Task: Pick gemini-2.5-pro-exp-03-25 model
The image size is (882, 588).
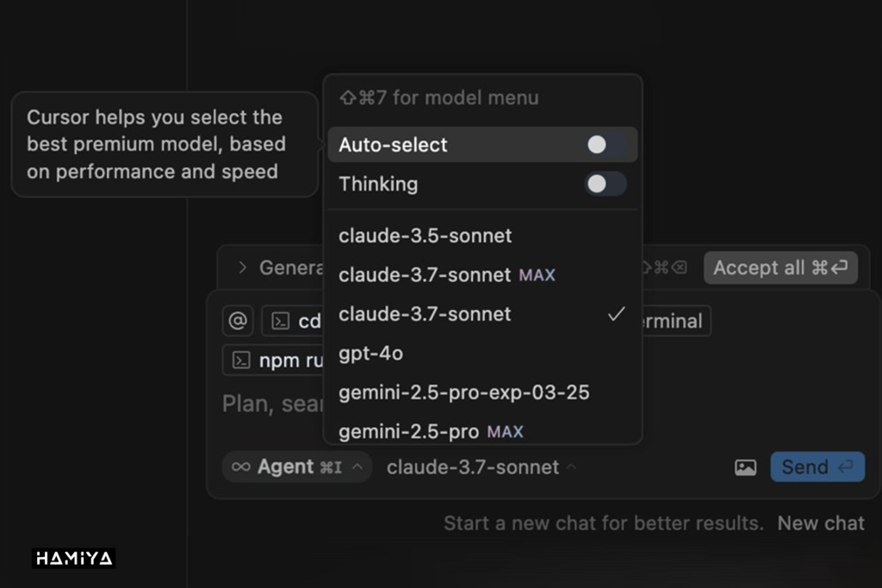Action: tap(463, 393)
